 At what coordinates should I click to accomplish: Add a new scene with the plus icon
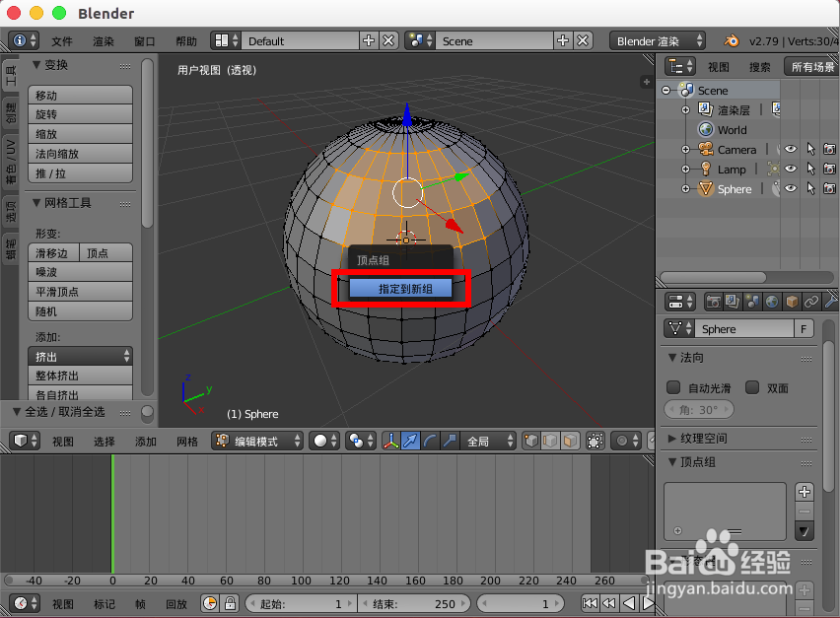coord(563,40)
